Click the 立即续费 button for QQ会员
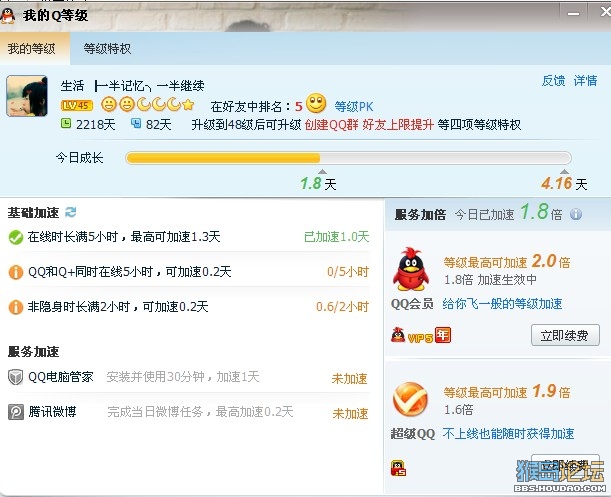Screen dimensions: 611x497 coord(565,335)
